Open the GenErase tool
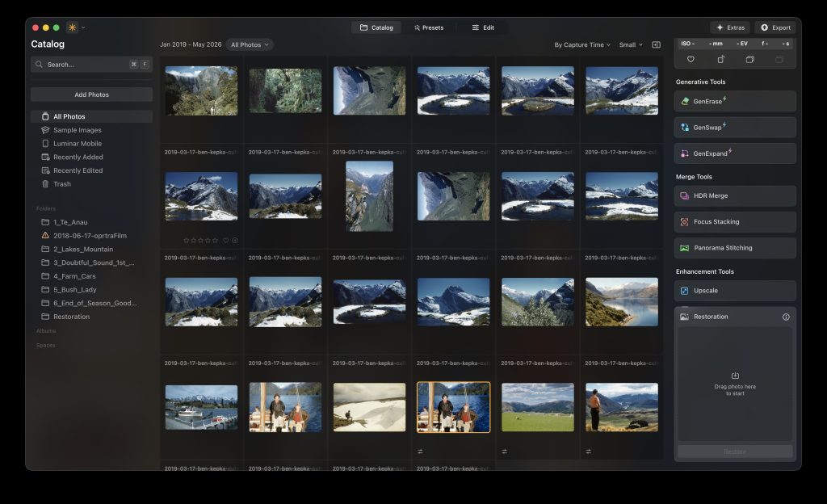The image size is (827, 504). pos(735,101)
